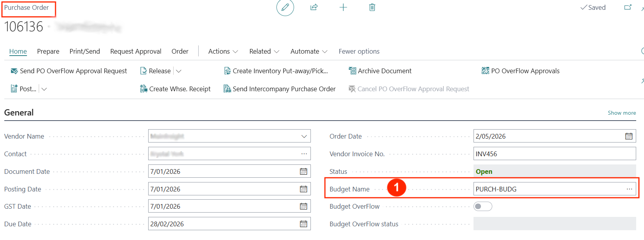
Task: Open the Request Approval tab
Action: pyautogui.click(x=136, y=51)
